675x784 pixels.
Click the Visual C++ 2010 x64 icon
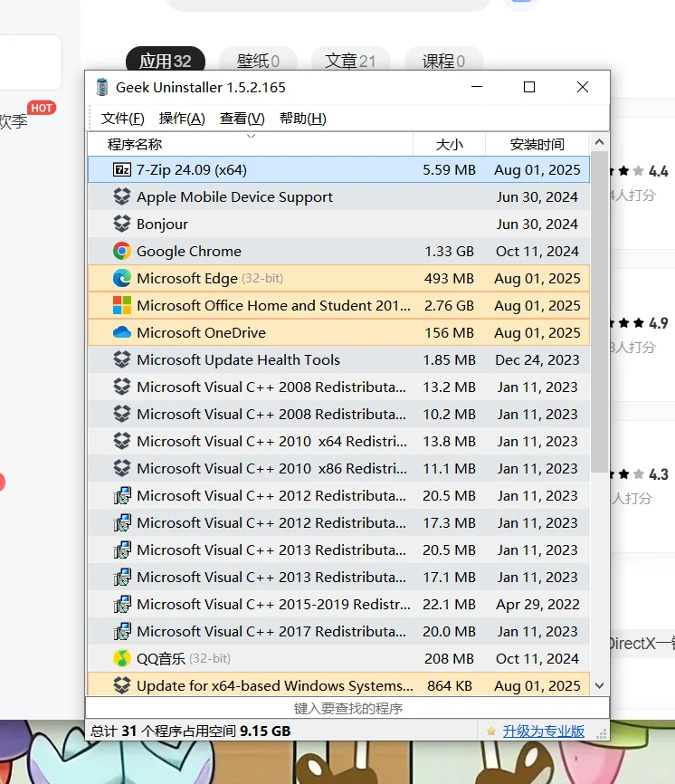[122, 441]
